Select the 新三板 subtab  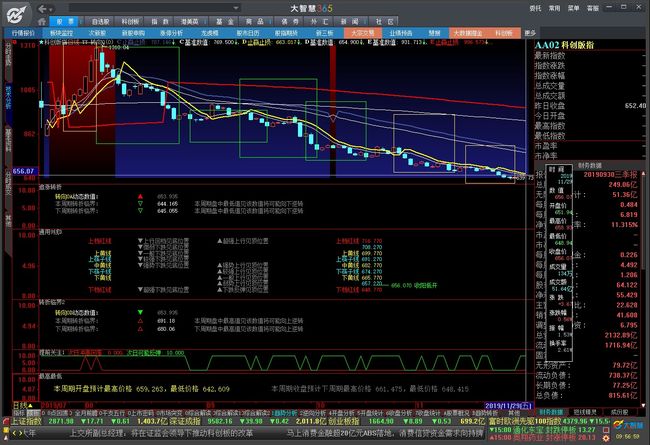coord(324,33)
